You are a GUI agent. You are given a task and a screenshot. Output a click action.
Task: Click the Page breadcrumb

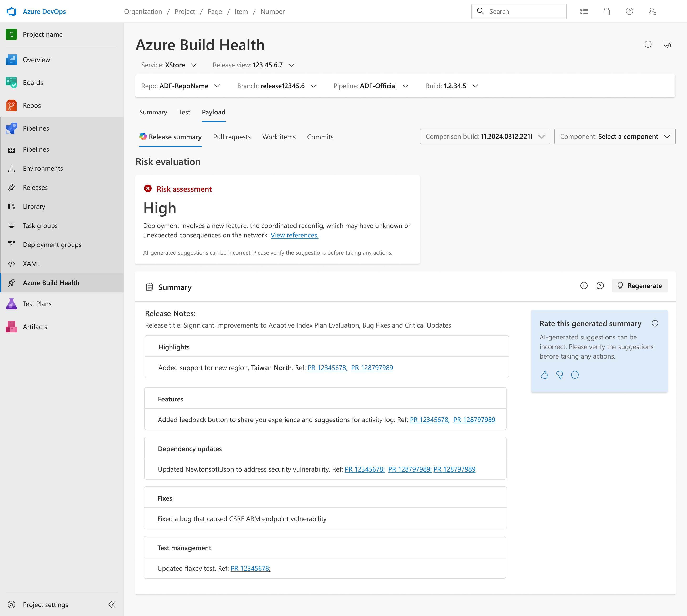click(x=215, y=11)
